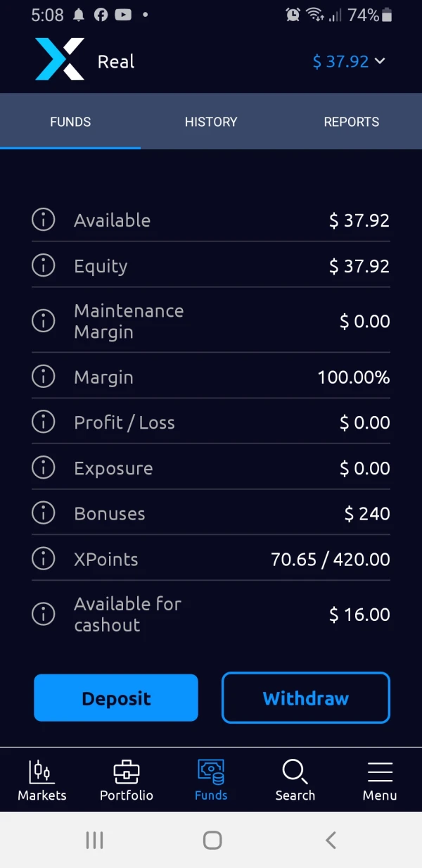Tap the X app logo
This screenshot has height=868, width=422.
[x=60, y=59]
